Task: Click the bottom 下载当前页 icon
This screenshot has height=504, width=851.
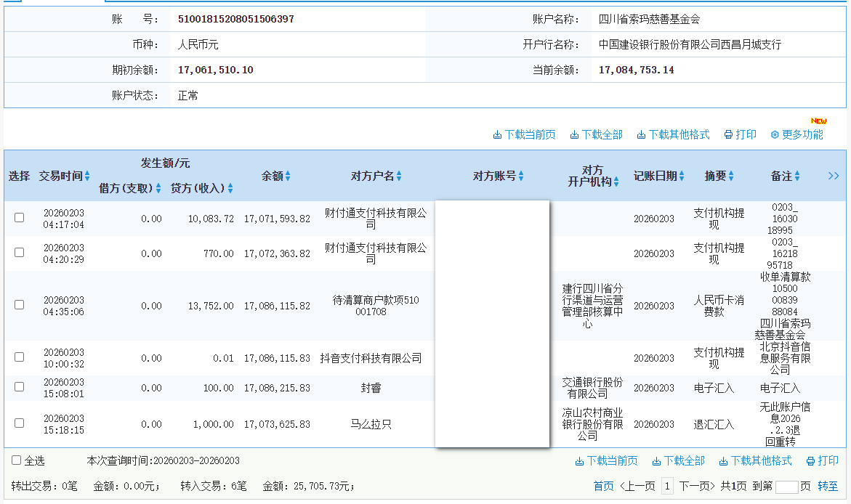Action: pos(579,460)
